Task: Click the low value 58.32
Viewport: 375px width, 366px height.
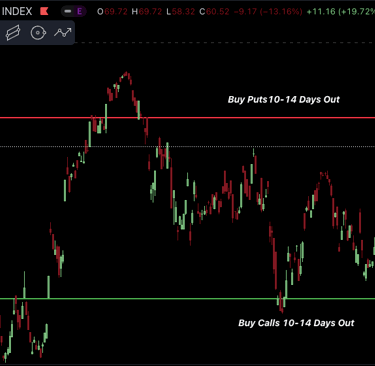Action: (x=184, y=12)
